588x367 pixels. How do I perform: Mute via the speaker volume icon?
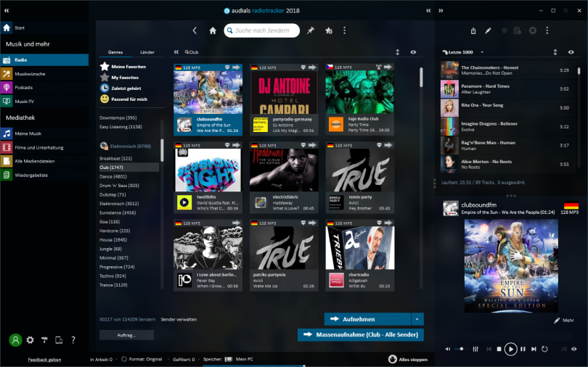click(x=448, y=349)
